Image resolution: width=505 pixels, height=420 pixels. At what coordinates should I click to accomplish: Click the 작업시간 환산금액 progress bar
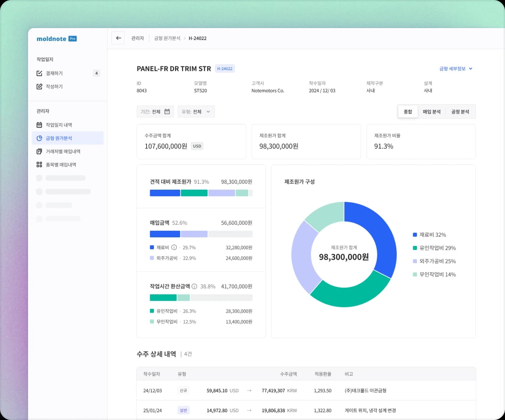point(201,298)
